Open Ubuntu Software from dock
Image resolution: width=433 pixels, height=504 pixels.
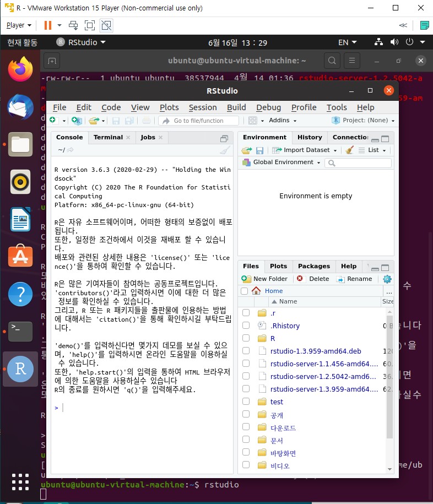click(20, 257)
